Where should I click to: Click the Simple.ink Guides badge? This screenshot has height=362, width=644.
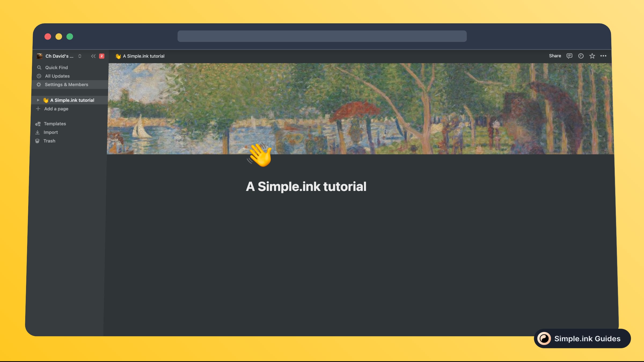[583, 338]
